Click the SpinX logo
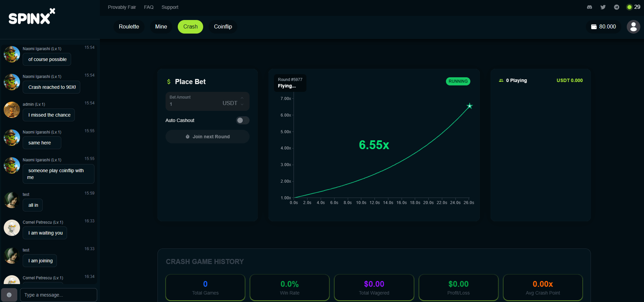The height and width of the screenshot is (302, 644). (x=31, y=17)
